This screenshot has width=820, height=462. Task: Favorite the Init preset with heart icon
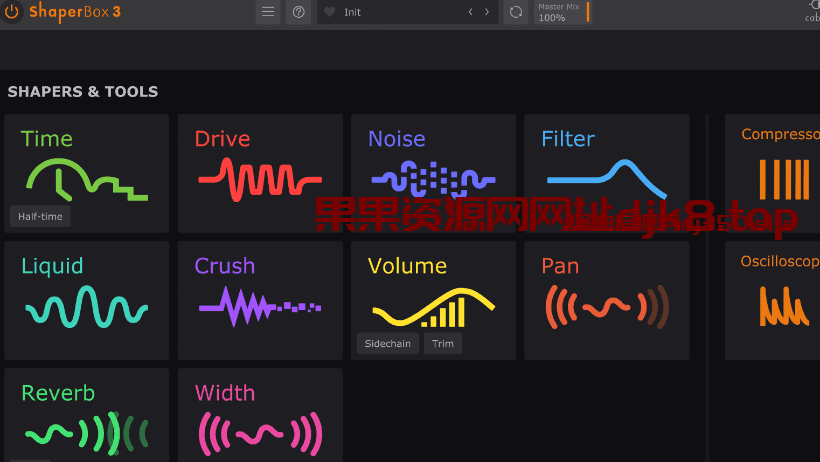tap(329, 12)
